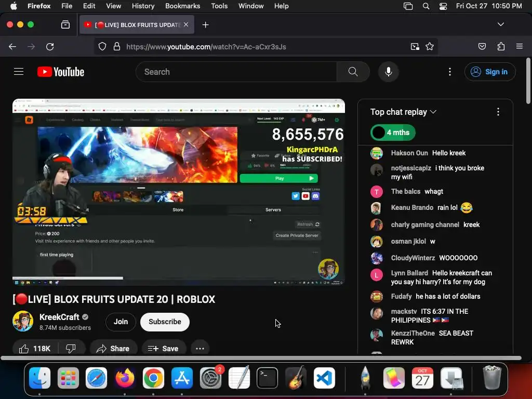Close the BLOX FRUITS UPDATE tab

[x=186, y=24]
